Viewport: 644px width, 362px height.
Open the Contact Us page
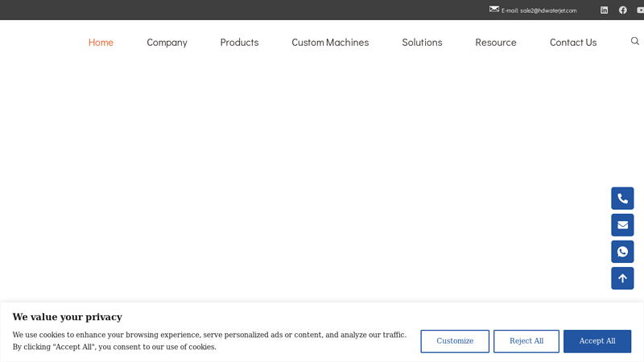click(x=573, y=43)
